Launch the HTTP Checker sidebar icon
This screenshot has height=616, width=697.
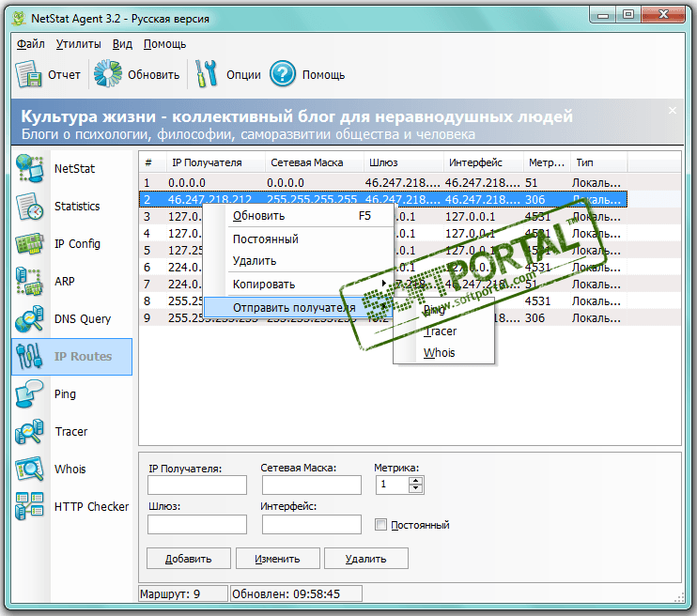(x=30, y=507)
